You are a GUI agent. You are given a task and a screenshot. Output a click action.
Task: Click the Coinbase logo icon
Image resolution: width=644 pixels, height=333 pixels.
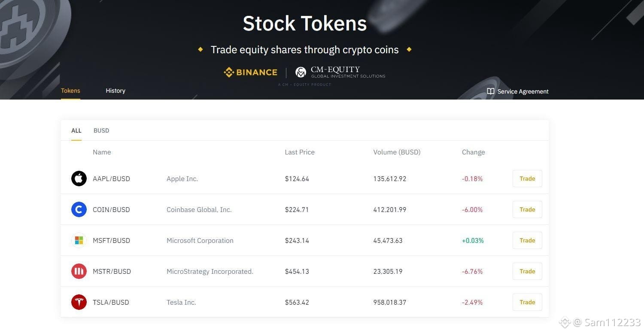click(x=79, y=209)
